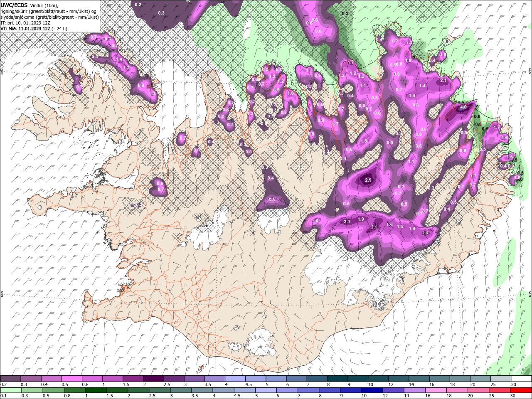The image size is (532, 399).
Task: Select the teal-grey swatch labeled 16 in upper legend
Action: [x=439, y=379]
